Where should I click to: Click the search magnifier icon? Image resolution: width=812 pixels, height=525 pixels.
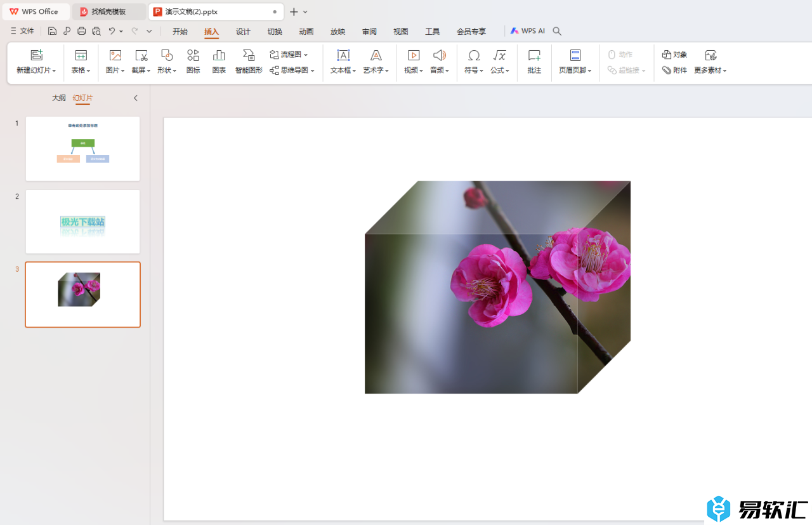(557, 31)
